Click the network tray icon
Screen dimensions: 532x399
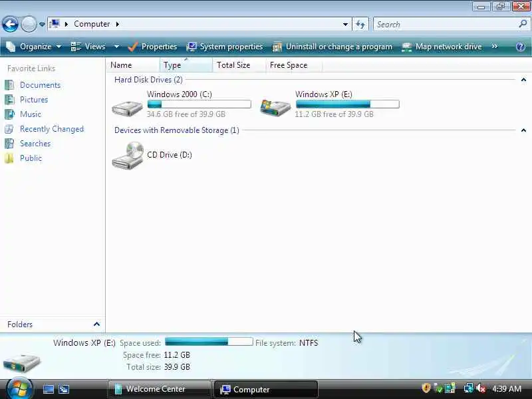pos(469,388)
